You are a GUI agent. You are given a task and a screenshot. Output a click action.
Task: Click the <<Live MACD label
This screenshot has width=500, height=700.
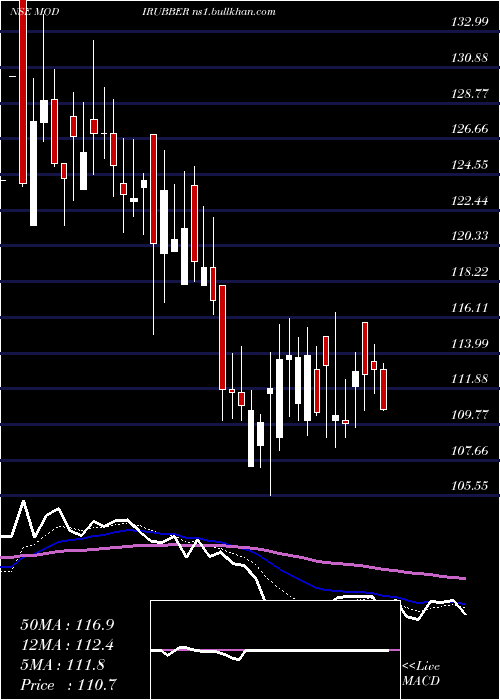point(421,673)
